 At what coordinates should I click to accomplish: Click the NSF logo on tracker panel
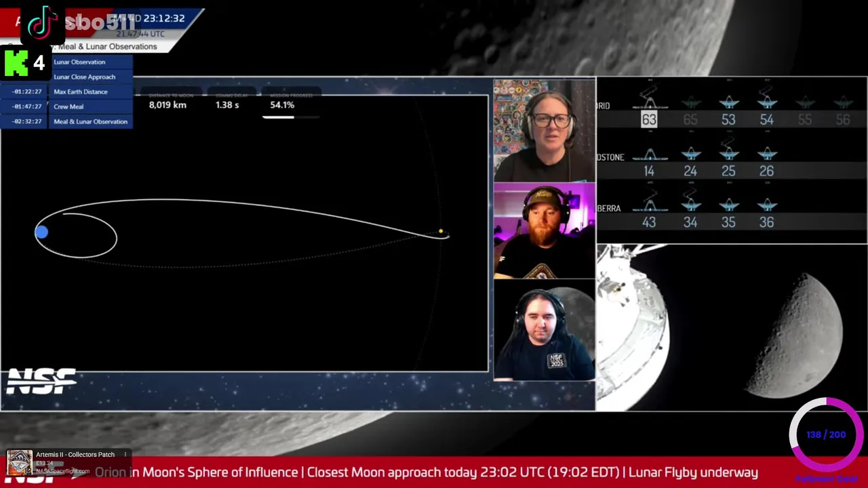coord(41,382)
